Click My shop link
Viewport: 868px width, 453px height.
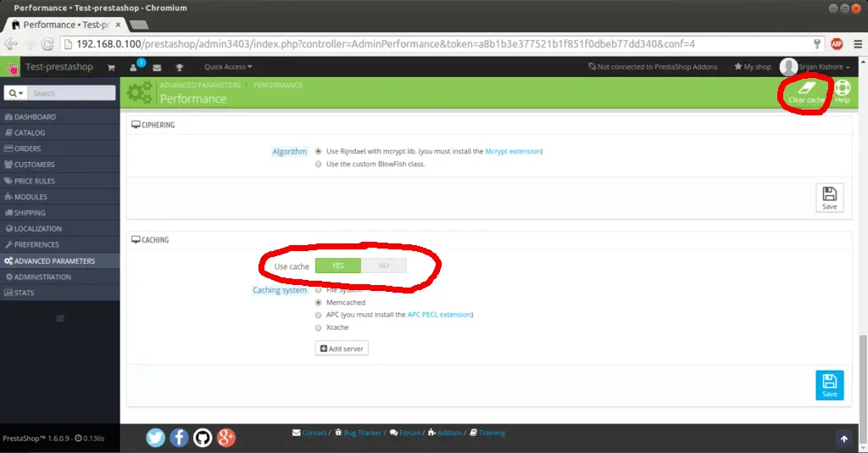click(x=753, y=67)
